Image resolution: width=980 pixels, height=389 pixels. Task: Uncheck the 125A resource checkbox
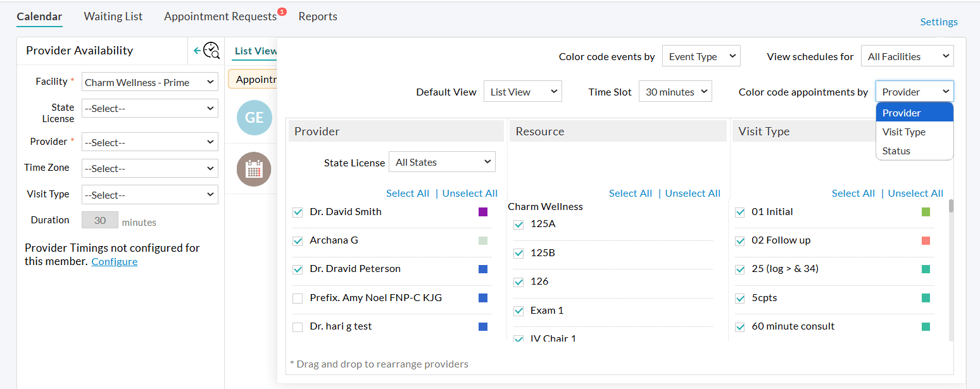click(518, 225)
